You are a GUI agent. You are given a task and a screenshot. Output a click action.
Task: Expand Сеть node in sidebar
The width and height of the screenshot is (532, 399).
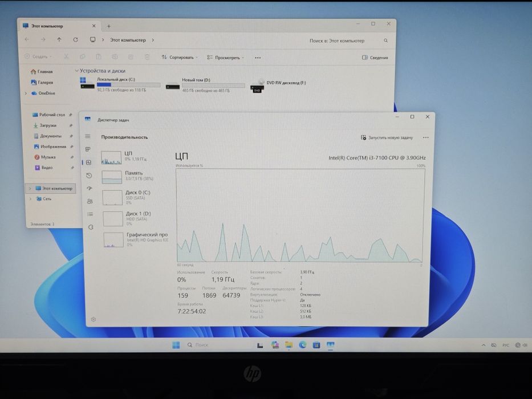(31, 199)
